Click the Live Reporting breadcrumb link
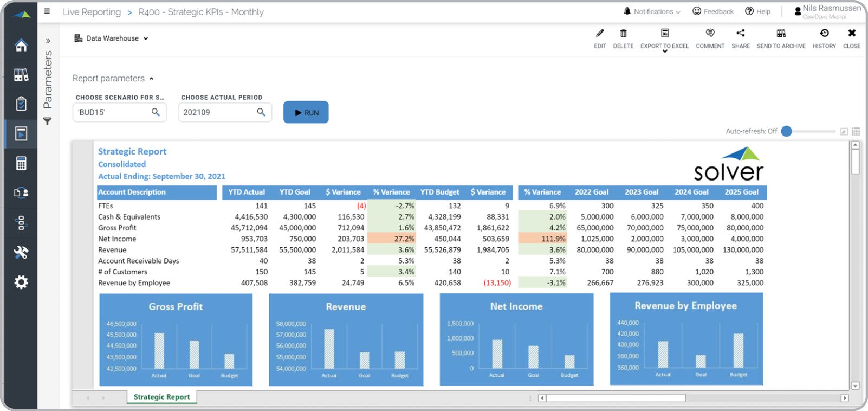Image resolution: width=868 pixels, height=411 pixels. 92,12
